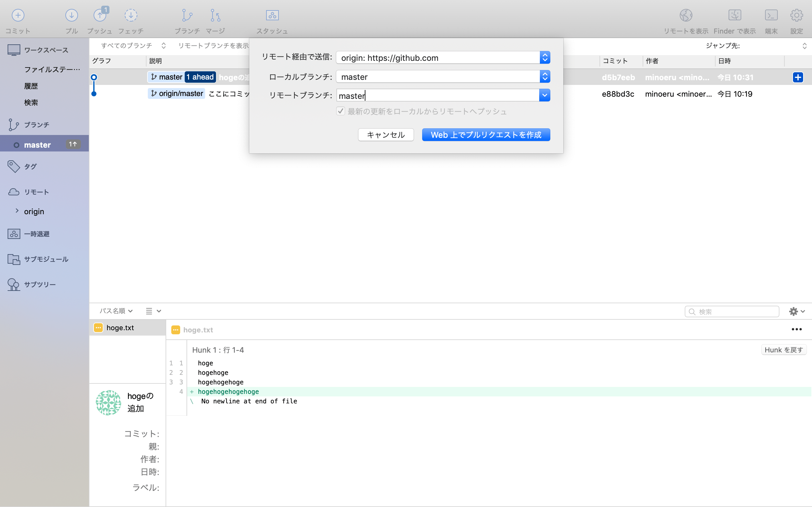Click the ジャンプ先 stepper control

[805, 46]
